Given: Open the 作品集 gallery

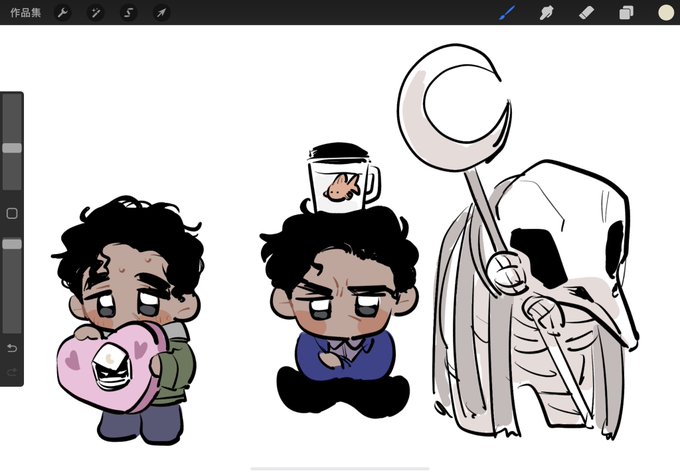Looking at the screenshot, I should (x=26, y=13).
